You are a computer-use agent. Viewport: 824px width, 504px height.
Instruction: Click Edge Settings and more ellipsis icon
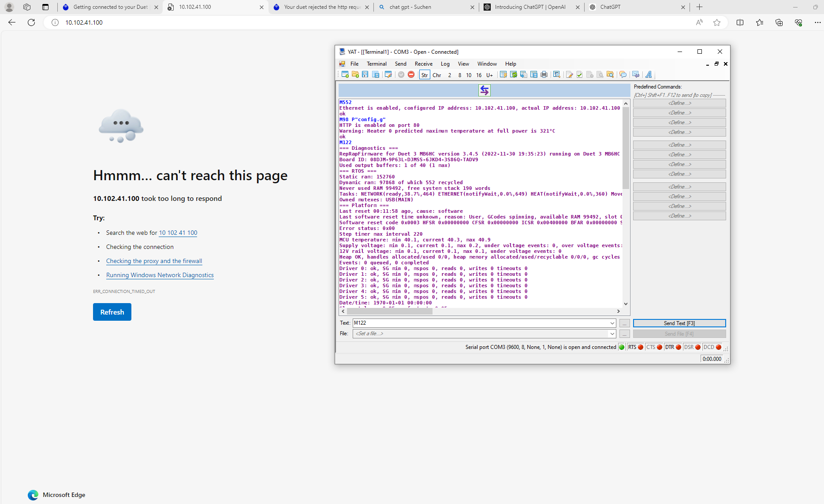click(x=817, y=22)
